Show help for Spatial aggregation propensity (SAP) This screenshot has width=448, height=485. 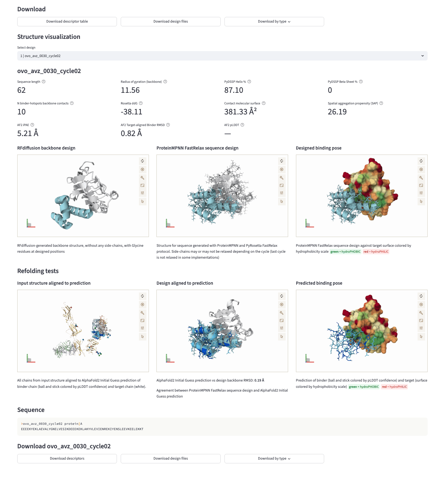pyautogui.click(x=381, y=103)
